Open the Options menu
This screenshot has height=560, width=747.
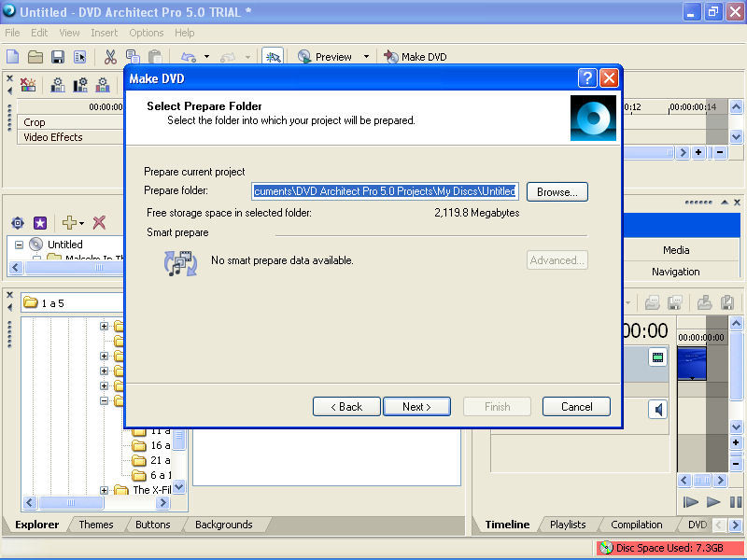pos(147,33)
